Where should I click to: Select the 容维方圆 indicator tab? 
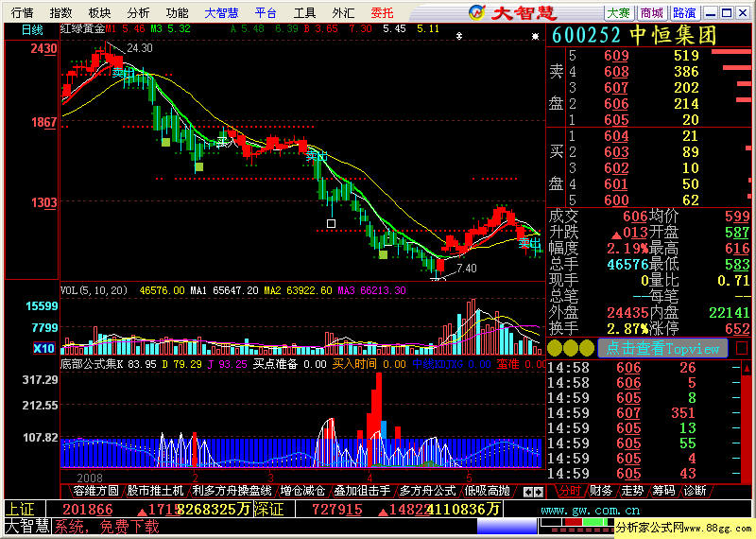pyautogui.click(x=95, y=491)
